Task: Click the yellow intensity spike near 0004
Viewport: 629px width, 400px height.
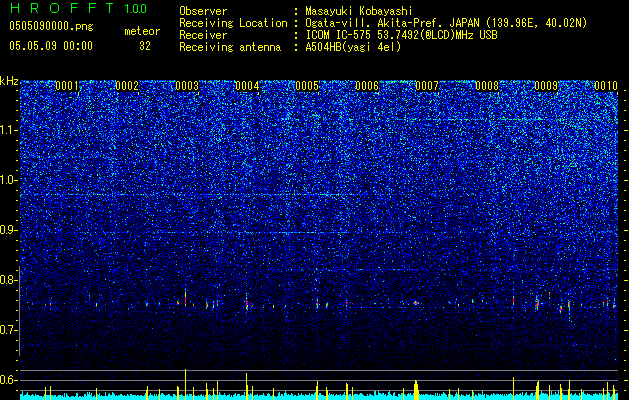Action: coord(247,386)
